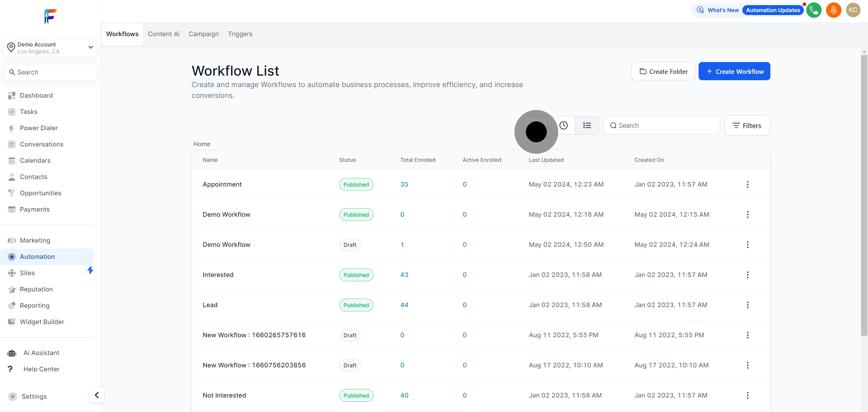Open the orange notifications bell
868x412 pixels.
pyautogui.click(x=833, y=10)
